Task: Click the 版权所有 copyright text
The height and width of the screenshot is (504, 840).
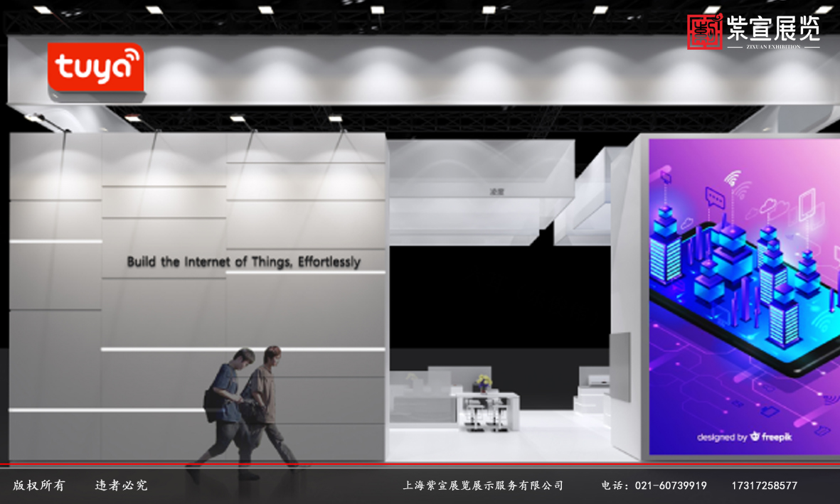Action: (38, 486)
